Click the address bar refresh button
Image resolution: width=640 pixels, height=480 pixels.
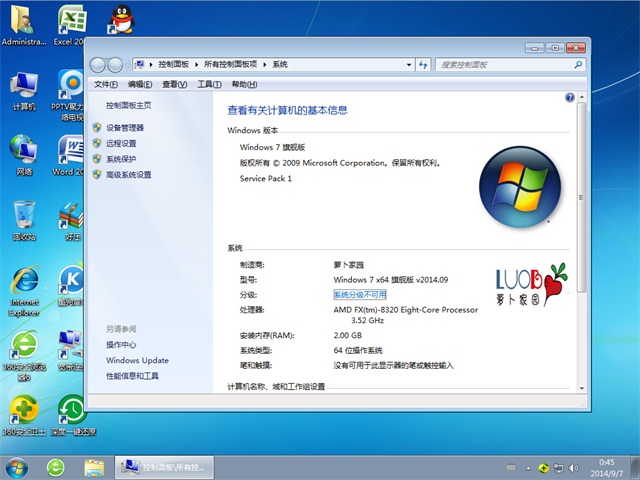423,64
